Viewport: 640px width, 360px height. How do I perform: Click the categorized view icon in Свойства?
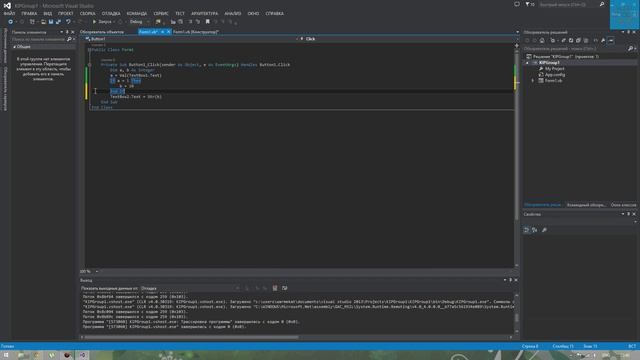point(527,230)
